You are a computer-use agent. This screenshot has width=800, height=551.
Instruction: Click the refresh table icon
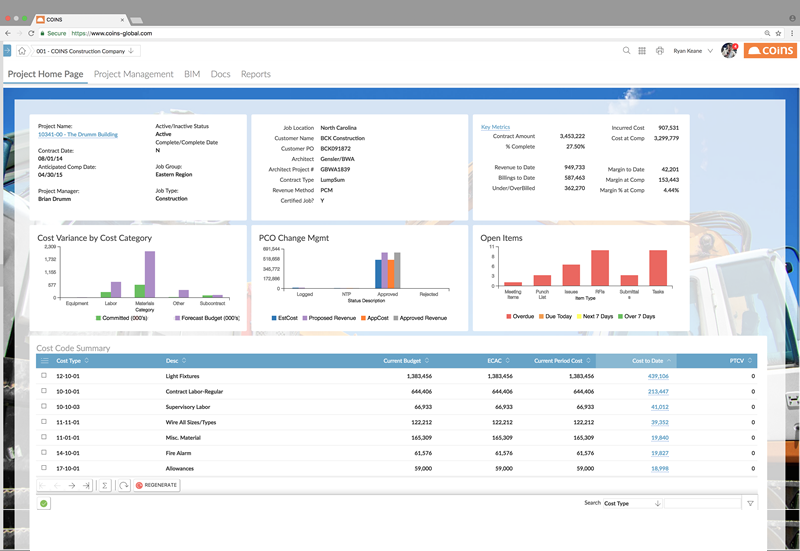[x=123, y=486]
